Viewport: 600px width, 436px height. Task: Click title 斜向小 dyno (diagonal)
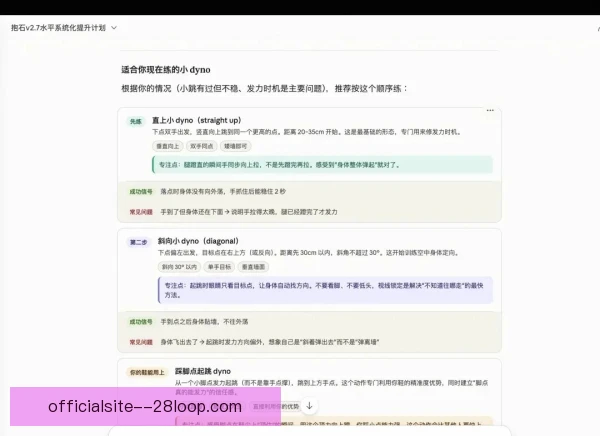tap(198, 241)
